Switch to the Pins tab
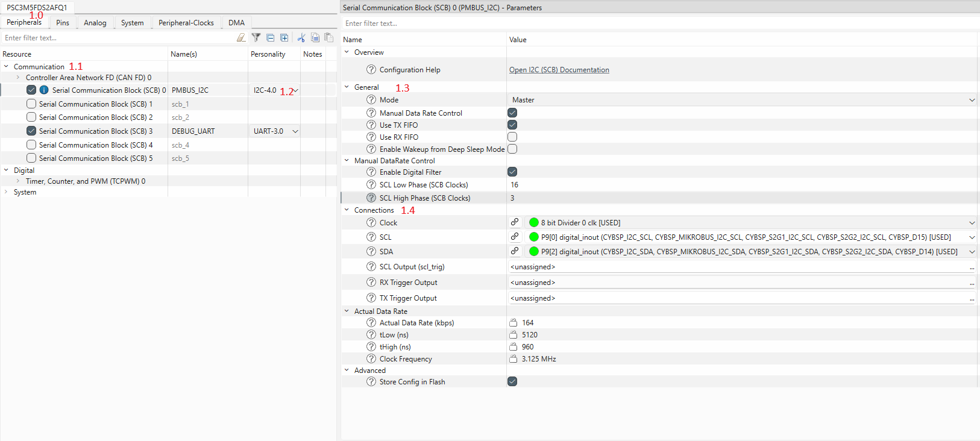This screenshot has width=980, height=441. (63, 22)
